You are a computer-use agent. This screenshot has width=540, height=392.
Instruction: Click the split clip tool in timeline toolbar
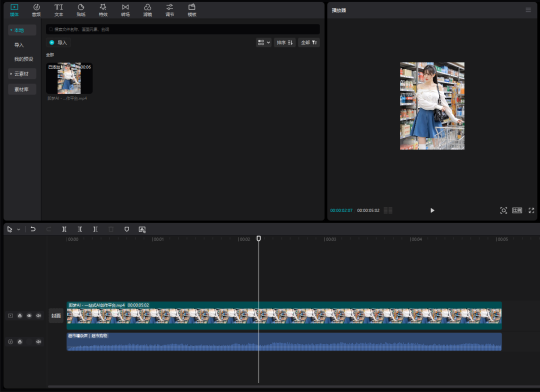pos(64,229)
